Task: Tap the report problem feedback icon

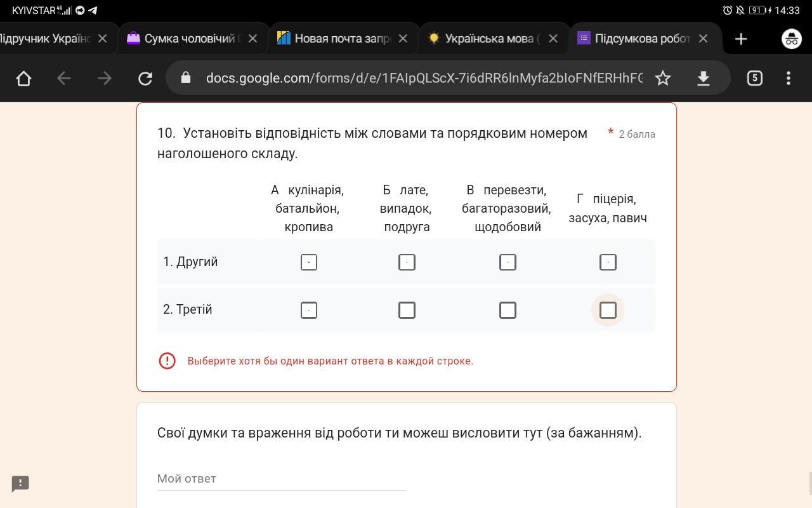Action: 20,484
